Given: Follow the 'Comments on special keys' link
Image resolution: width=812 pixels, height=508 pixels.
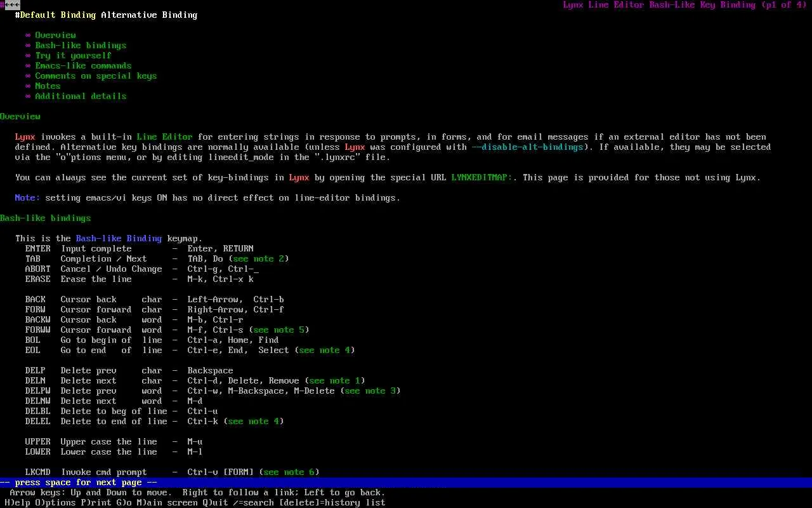Looking at the screenshot, I should [96, 76].
